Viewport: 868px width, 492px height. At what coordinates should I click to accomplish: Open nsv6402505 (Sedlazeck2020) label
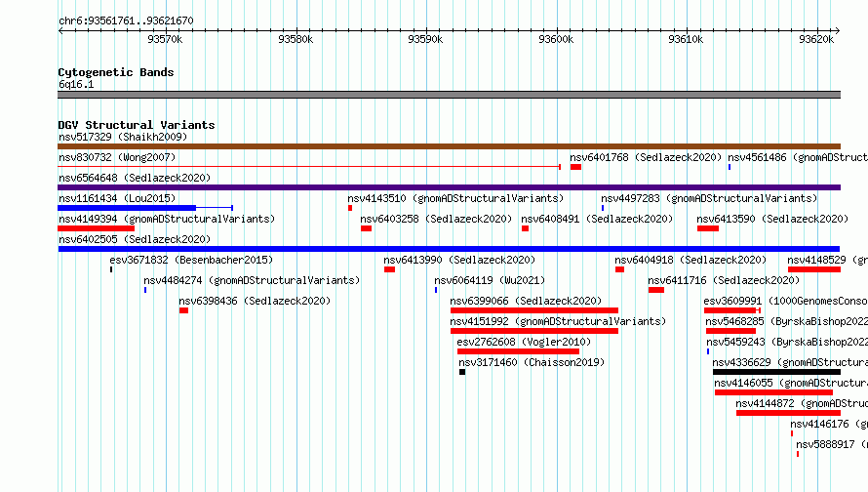[x=135, y=239]
